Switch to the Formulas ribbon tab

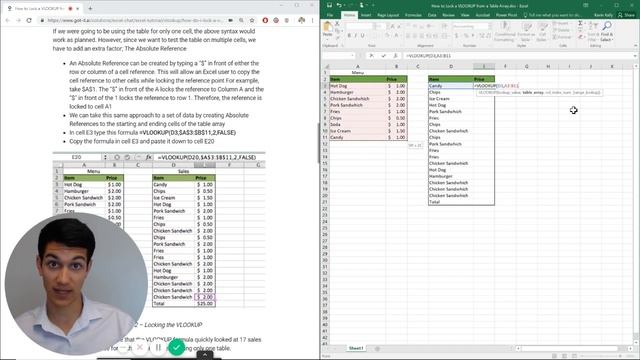[x=413, y=15]
